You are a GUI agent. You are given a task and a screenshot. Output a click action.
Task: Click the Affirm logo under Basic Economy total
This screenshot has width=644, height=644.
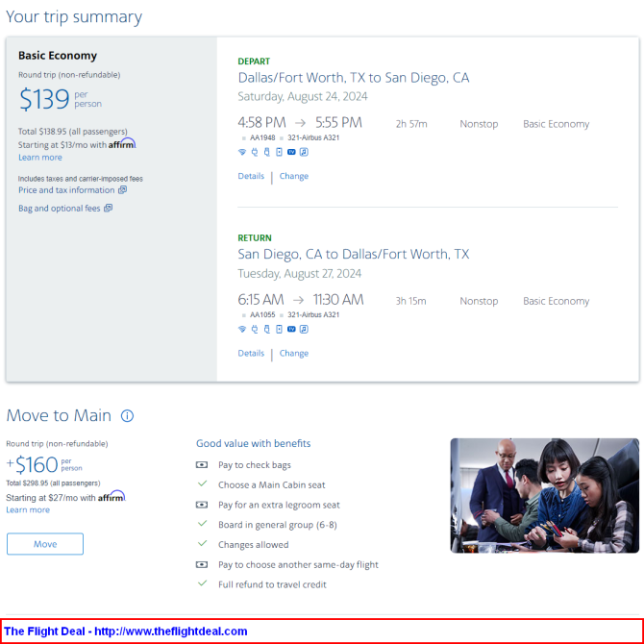click(122, 144)
